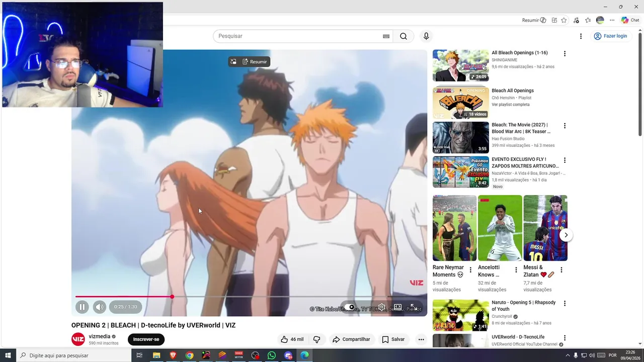The width and height of the screenshot is (644, 362).
Task: Open options for EVENTO EXCLUSIVO FLY video
Action: (x=565, y=160)
